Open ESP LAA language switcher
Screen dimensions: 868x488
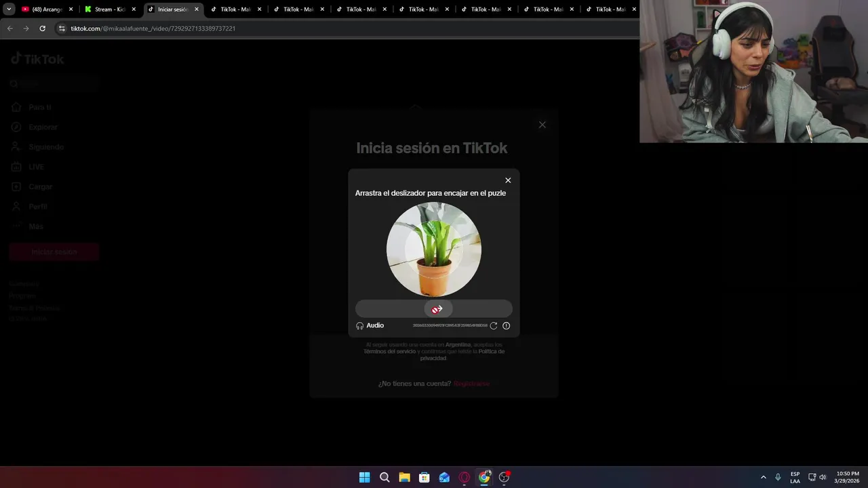[x=795, y=477]
